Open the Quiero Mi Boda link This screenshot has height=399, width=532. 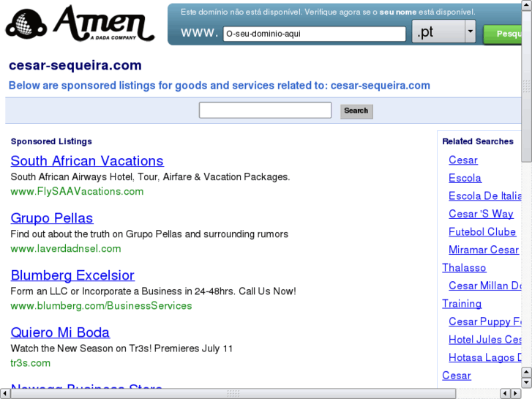click(x=60, y=332)
